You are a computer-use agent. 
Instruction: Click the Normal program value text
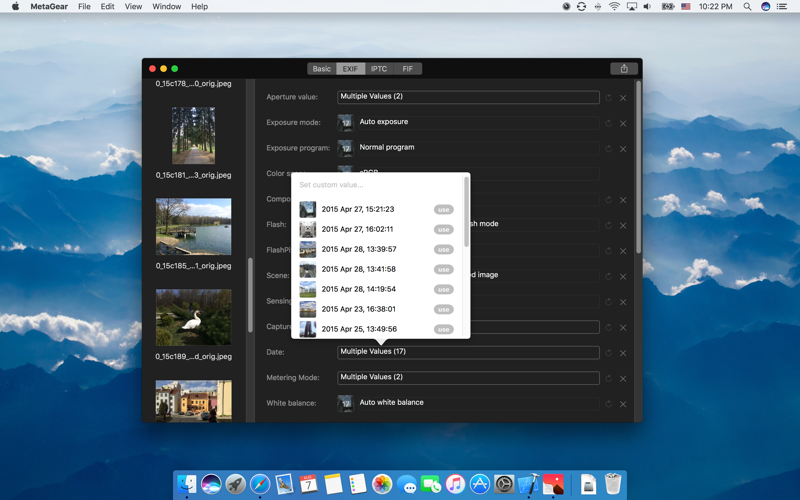coord(387,147)
